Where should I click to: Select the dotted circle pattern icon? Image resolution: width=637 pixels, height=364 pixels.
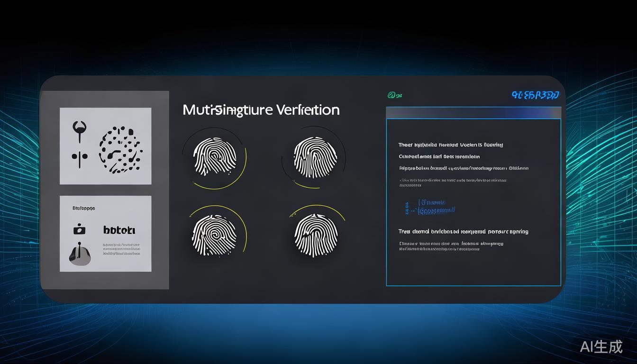point(120,149)
